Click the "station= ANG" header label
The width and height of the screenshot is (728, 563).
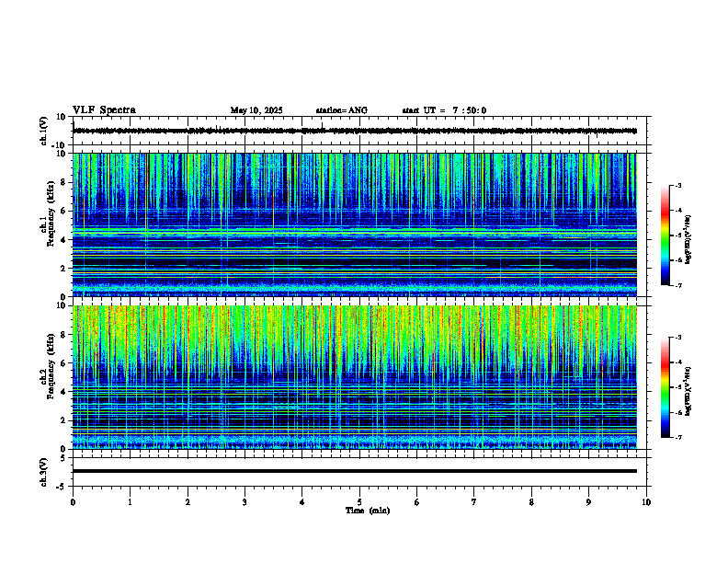click(341, 110)
